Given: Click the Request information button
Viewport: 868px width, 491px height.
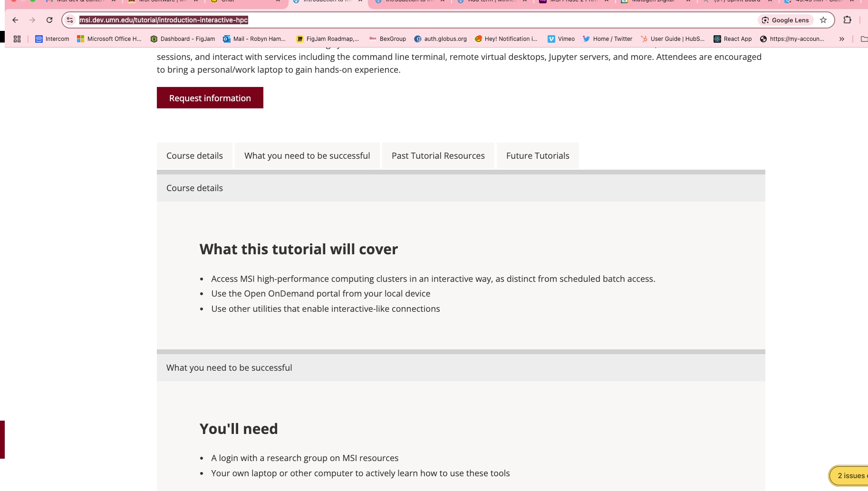Looking at the screenshot, I should (210, 98).
